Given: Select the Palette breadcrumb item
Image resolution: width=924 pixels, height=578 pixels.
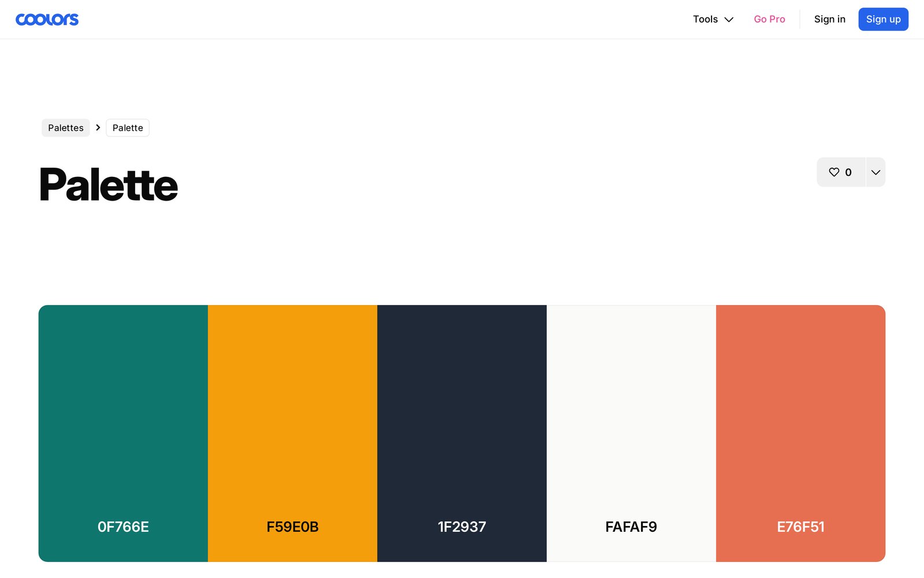Looking at the screenshot, I should [128, 128].
